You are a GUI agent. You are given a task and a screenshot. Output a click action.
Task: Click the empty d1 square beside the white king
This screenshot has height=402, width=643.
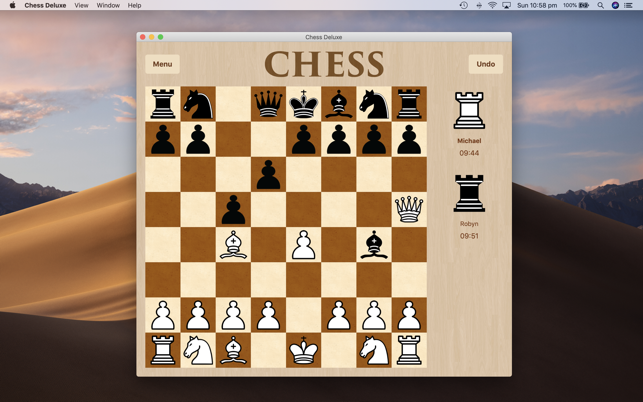268,350
